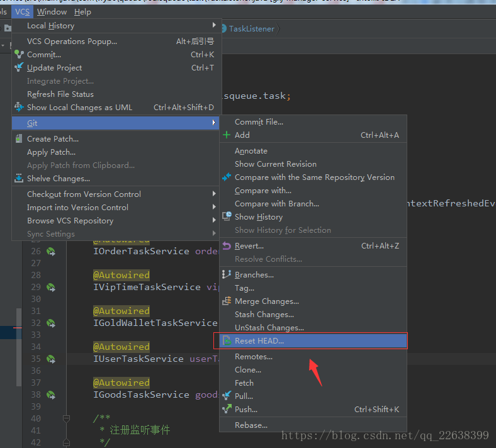Click the Push arrow icon
The width and height of the screenshot is (496, 448).
(227, 410)
